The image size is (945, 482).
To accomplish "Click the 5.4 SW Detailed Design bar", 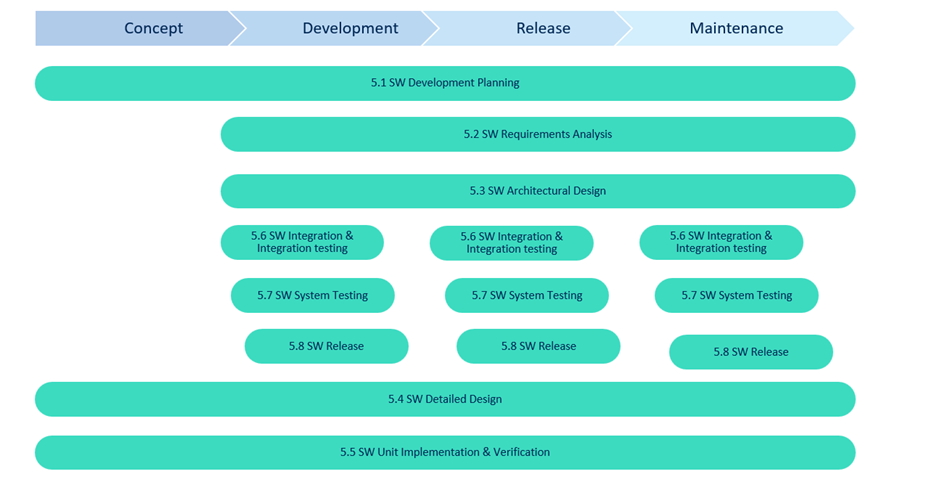I will [445, 399].
